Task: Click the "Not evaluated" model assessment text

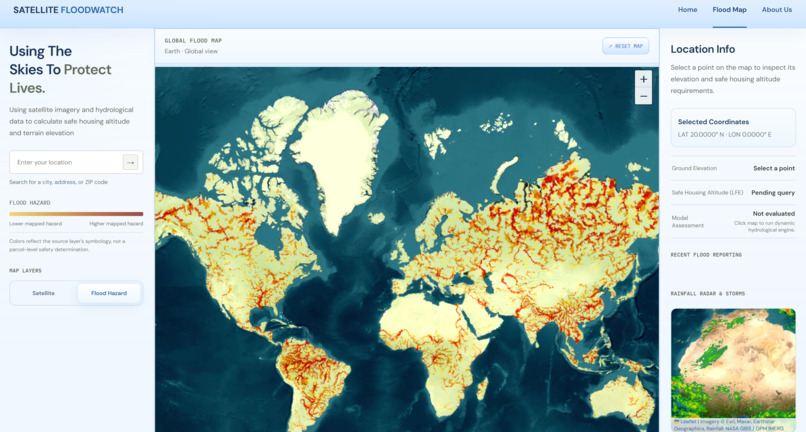Action: 774,213
